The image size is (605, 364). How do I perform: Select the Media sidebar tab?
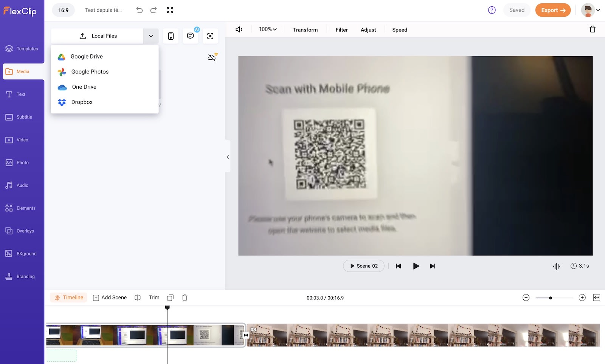coord(23,71)
